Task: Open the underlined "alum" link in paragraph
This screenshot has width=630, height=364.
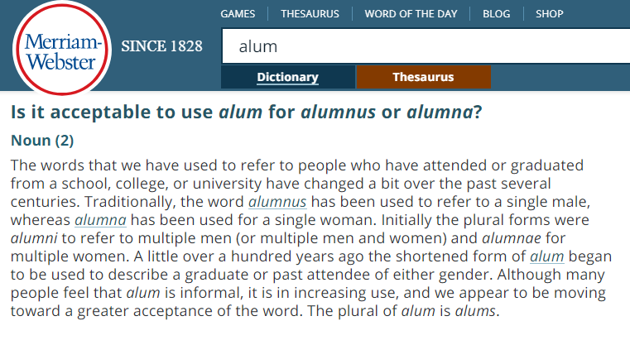Action: (547, 256)
